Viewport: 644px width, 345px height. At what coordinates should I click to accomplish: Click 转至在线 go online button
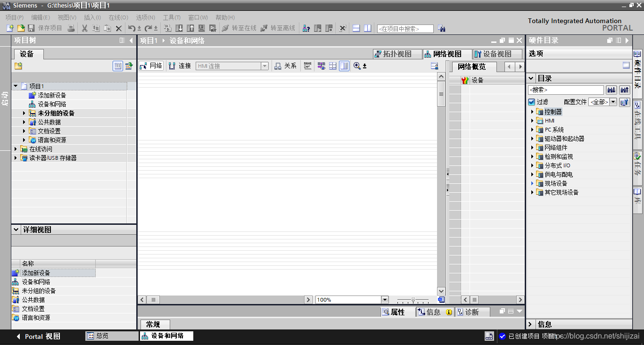(x=239, y=28)
